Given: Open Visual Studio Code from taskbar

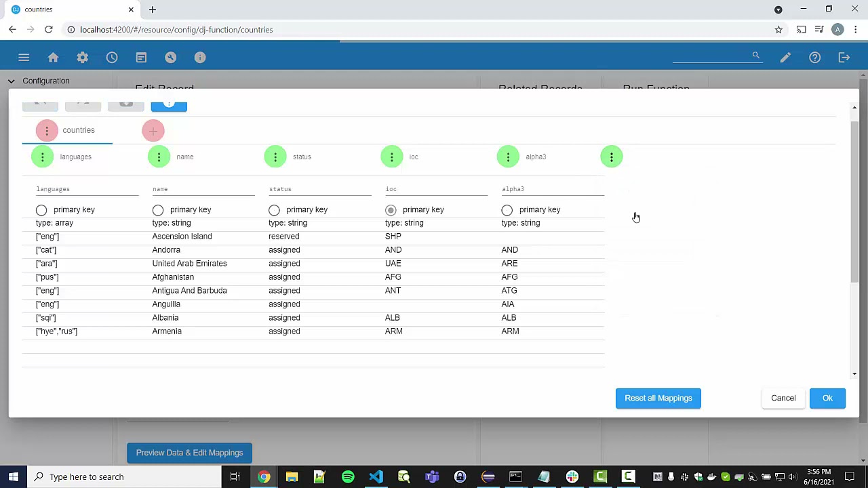Looking at the screenshot, I should pyautogui.click(x=376, y=476).
